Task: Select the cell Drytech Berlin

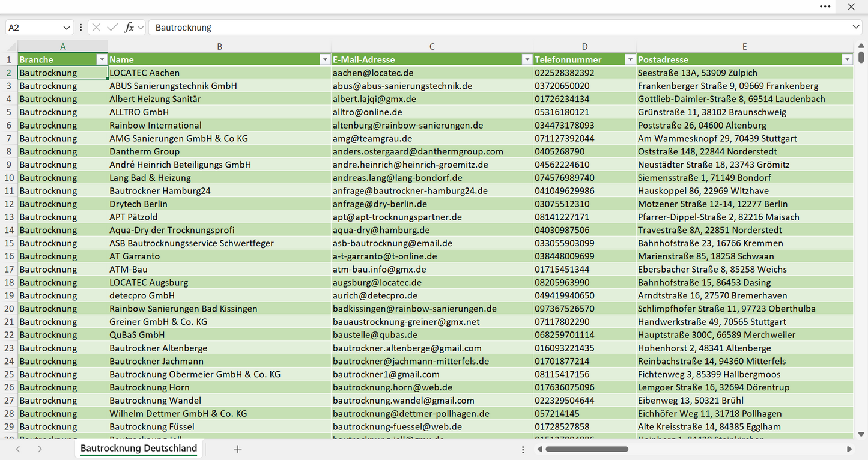Action: click(220, 204)
